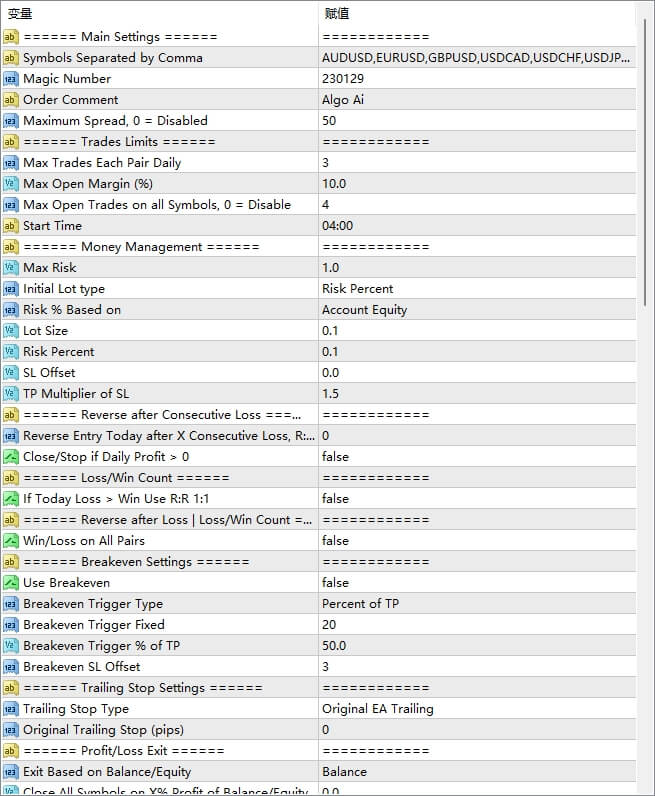Click the enum icon next to Initial Lot type

pos(10,289)
